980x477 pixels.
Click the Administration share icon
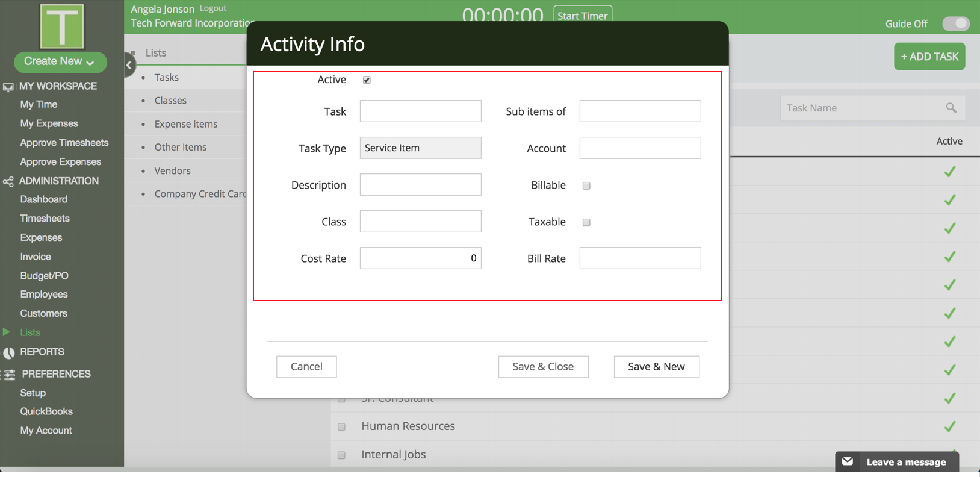pyautogui.click(x=8, y=181)
